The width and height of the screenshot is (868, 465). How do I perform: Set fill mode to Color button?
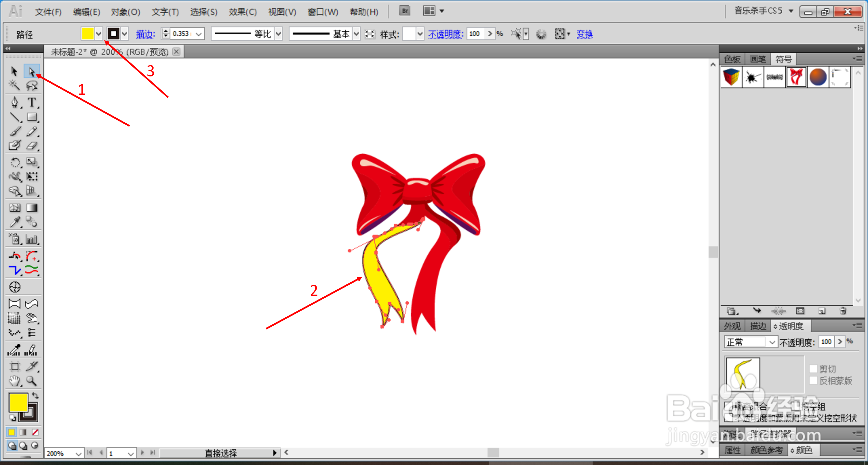(12, 432)
